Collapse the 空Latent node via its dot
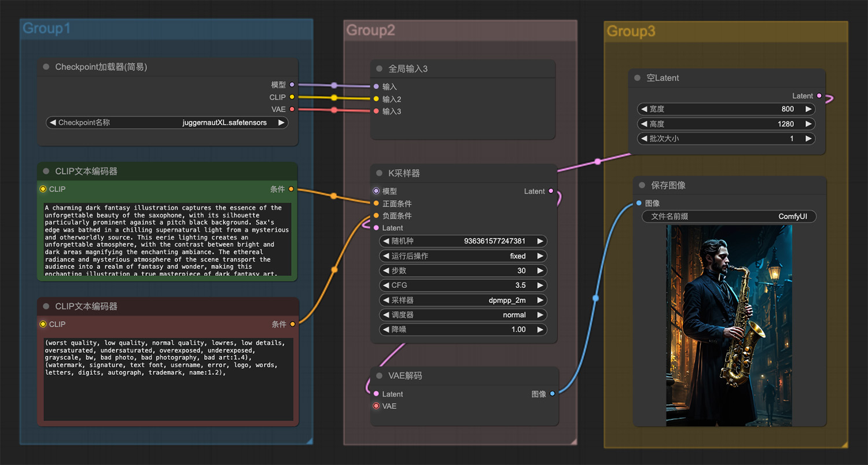The width and height of the screenshot is (868, 465). (x=638, y=78)
